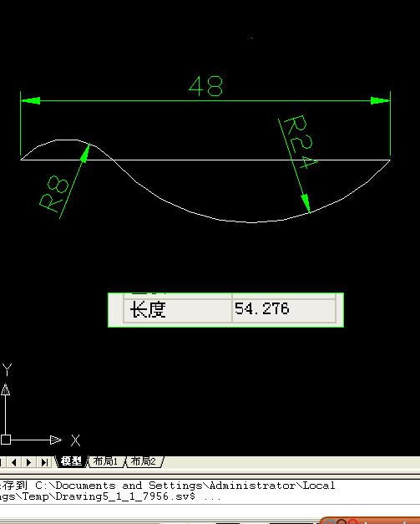Select the horizontal white line in drawing
420x524 pixels.
[x=205, y=160]
